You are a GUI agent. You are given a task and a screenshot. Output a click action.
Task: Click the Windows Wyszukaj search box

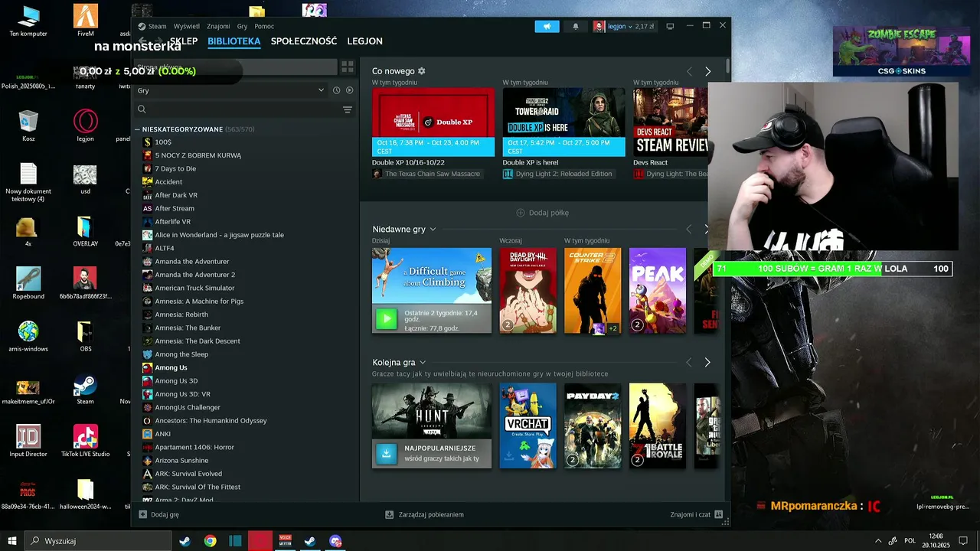coord(98,541)
